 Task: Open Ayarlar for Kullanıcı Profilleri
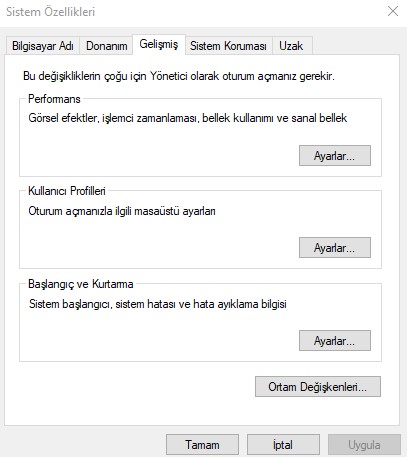(335, 248)
